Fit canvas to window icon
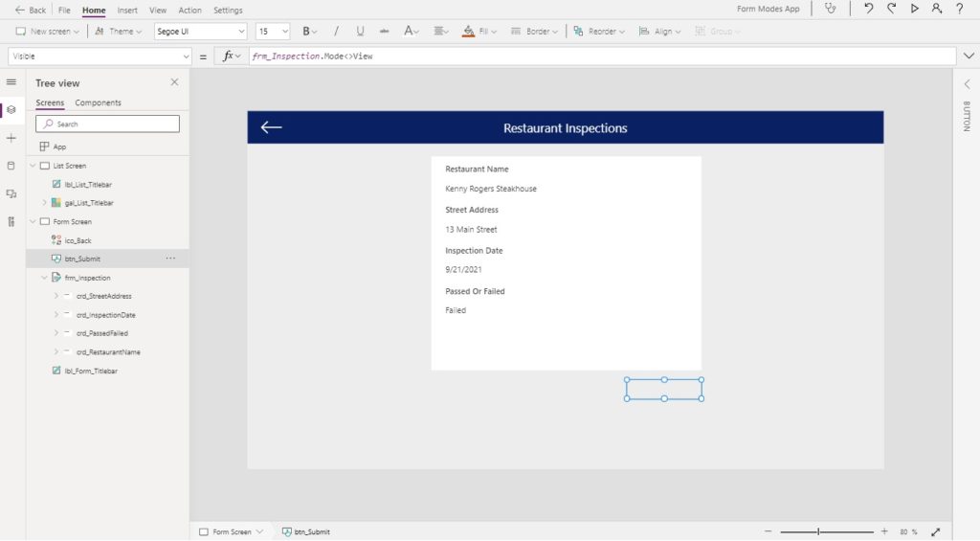 936,531
